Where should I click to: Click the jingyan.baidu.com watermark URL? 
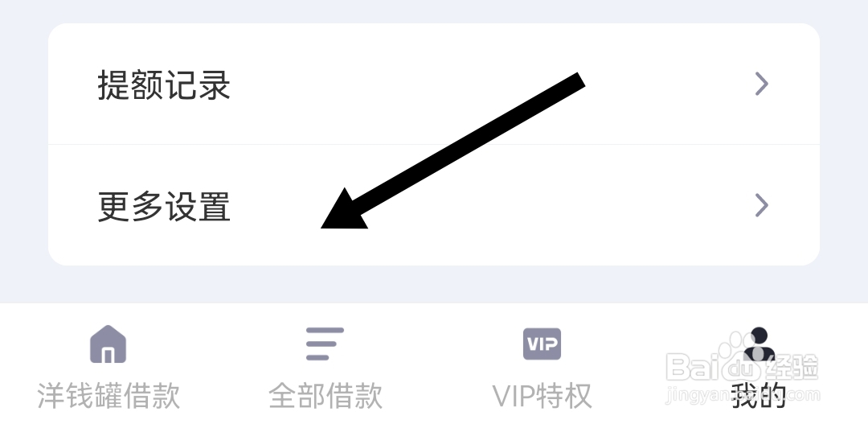743,395
